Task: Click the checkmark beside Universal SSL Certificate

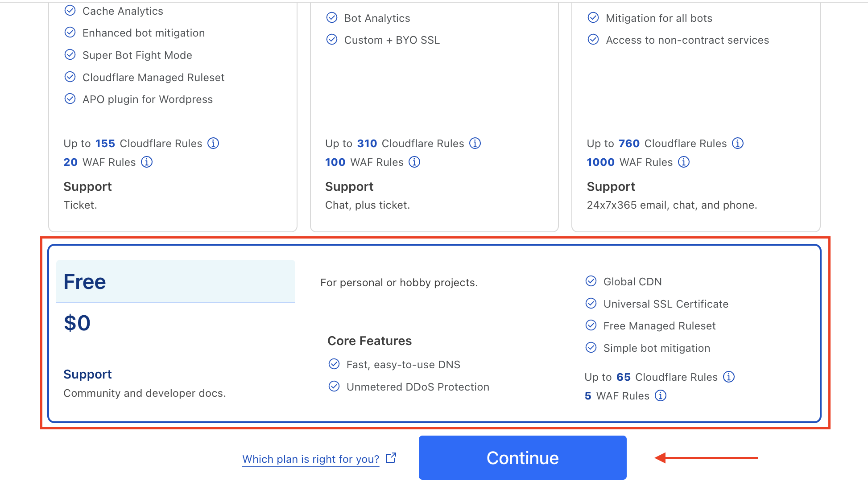Action: point(591,303)
